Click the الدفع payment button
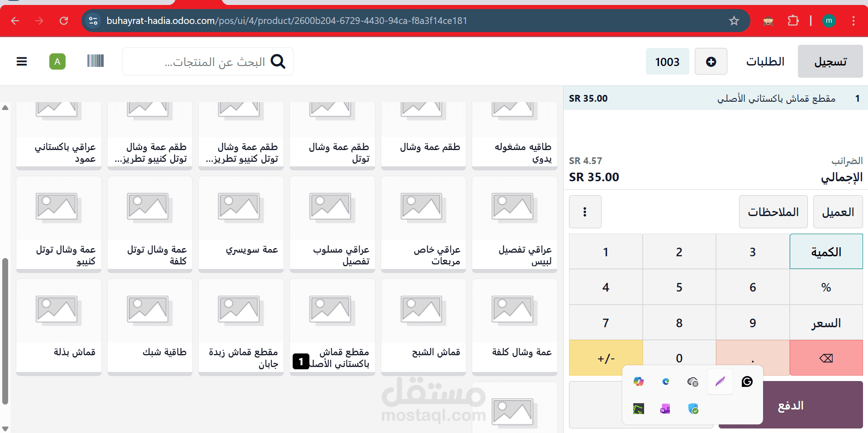The width and height of the screenshot is (868, 433). (x=791, y=405)
